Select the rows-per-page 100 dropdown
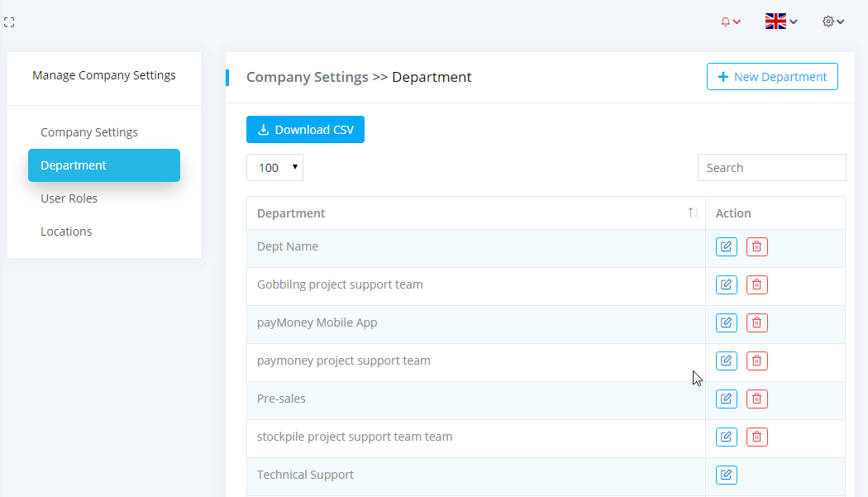 click(x=274, y=168)
